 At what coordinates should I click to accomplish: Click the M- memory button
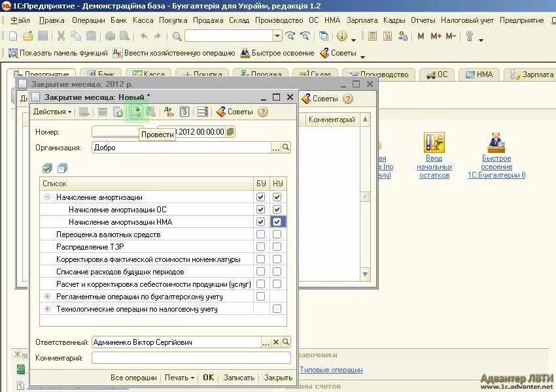451,36
